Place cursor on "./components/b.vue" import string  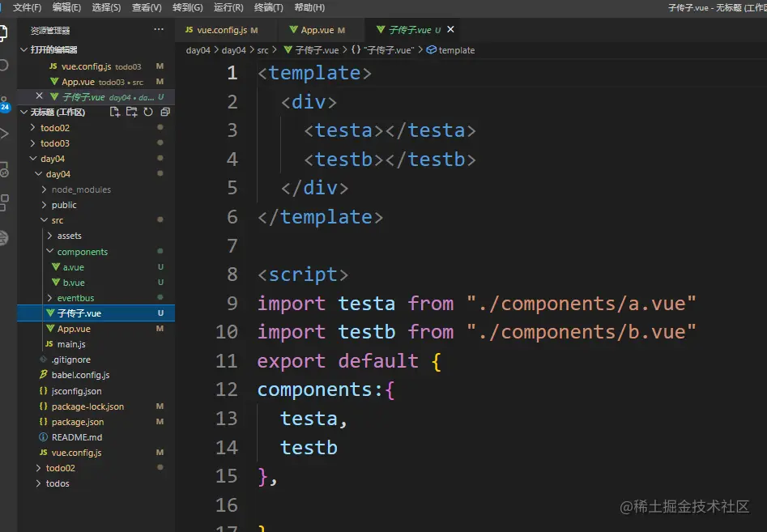click(x=581, y=332)
